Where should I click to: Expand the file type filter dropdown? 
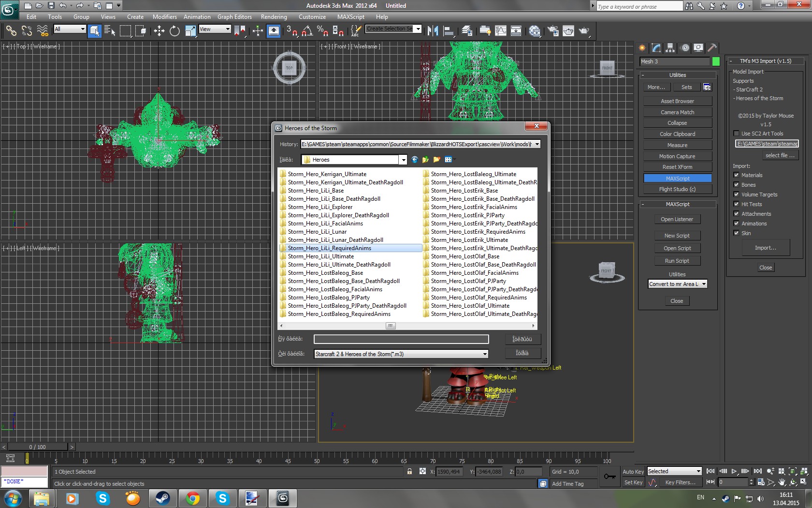click(x=484, y=354)
